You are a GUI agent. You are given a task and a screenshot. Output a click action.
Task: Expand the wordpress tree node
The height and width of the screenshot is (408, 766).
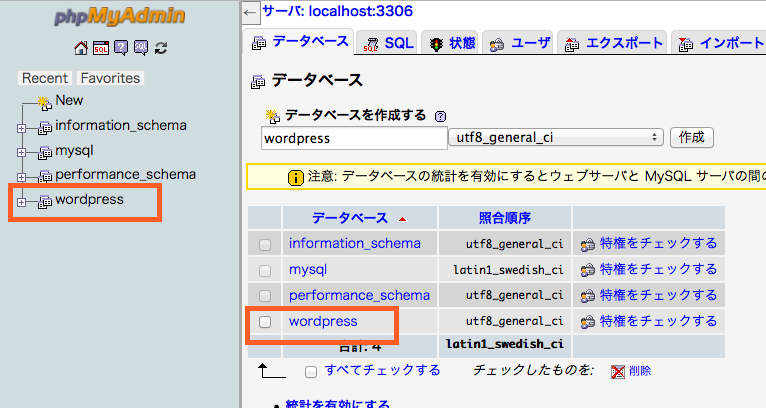point(21,202)
